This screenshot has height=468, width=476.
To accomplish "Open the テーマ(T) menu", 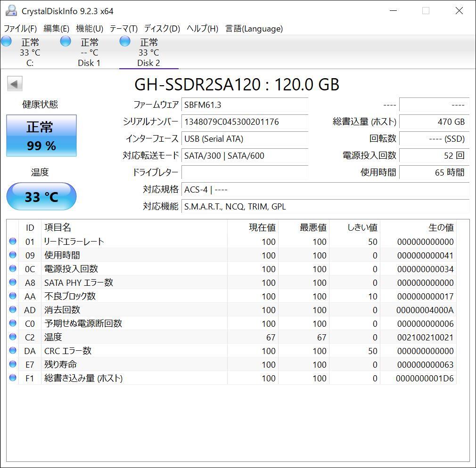I will pos(123,29).
